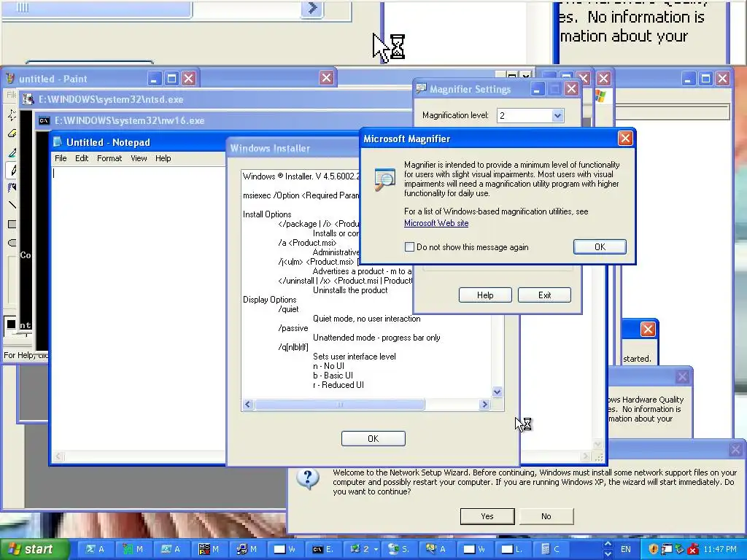The image size is (747, 560).
Task: Follow the Microsoft Web site link
Action: pyautogui.click(x=436, y=223)
